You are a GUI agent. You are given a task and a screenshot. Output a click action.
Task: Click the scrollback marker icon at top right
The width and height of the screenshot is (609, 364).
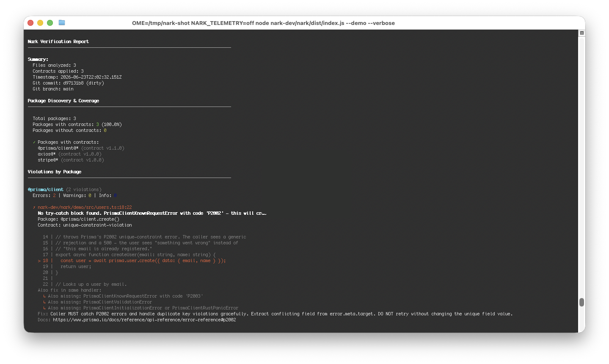coord(582,33)
